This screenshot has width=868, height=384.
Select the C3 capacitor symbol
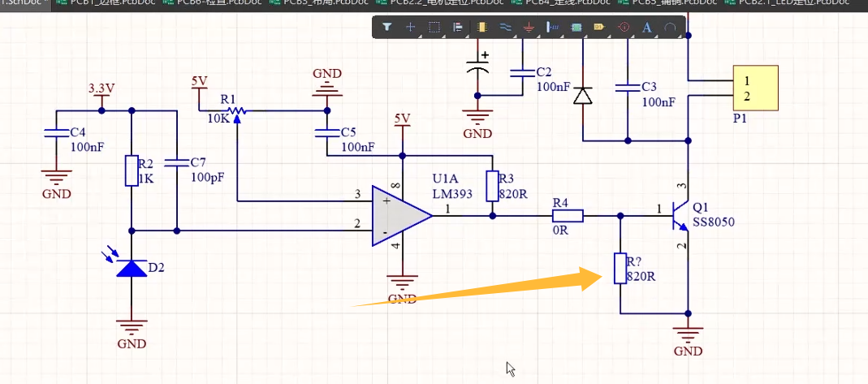click(627, 88)
